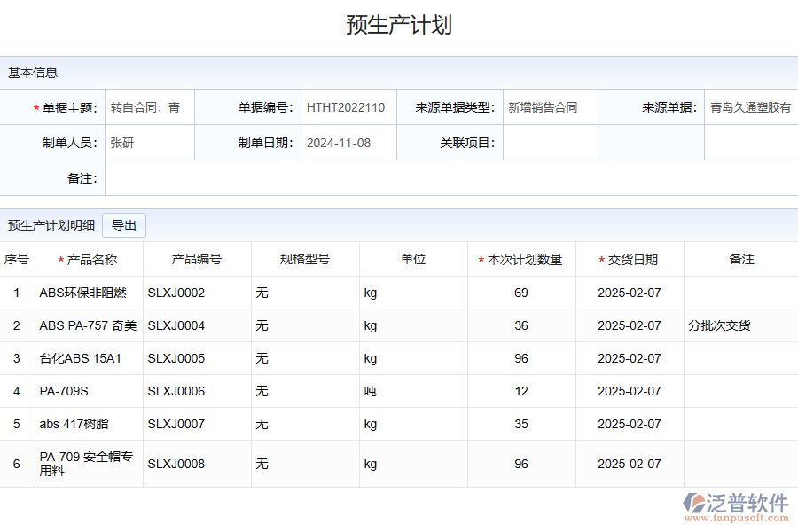Viewport: 798px width, 532px height.
Task: Click the 导出 export button
Action: tap(124, 225)
